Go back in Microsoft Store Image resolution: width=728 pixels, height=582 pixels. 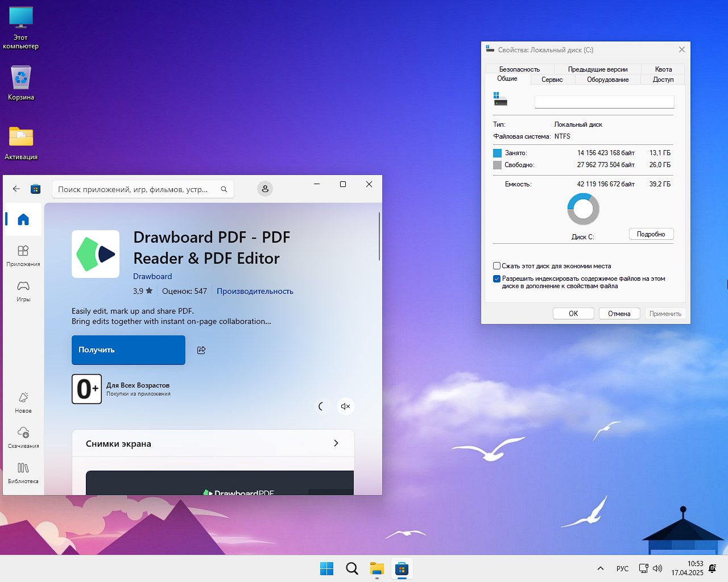pyautogui.click(x=16, y=189)
